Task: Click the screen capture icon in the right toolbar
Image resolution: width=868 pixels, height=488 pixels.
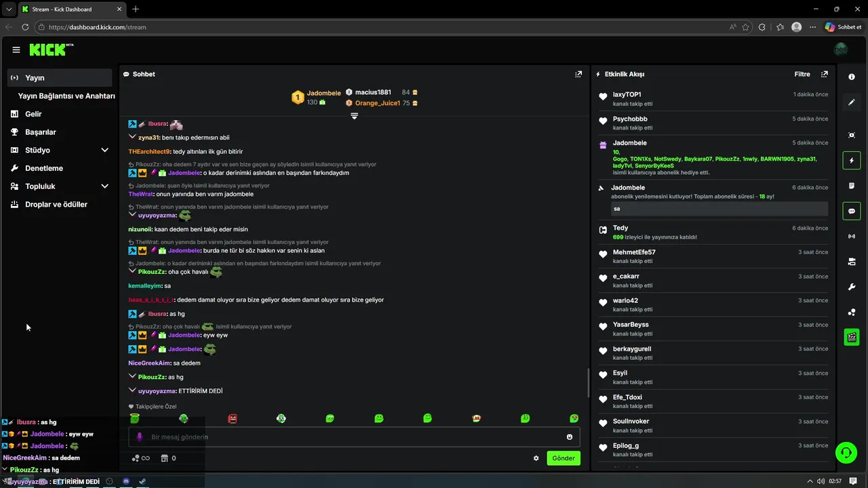Action: [852, 135]
